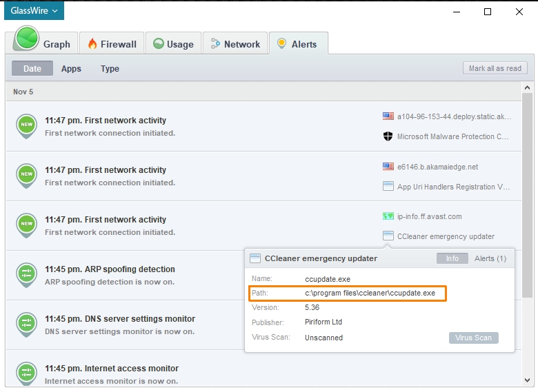Switch to the Usage tab

point(173,43)
